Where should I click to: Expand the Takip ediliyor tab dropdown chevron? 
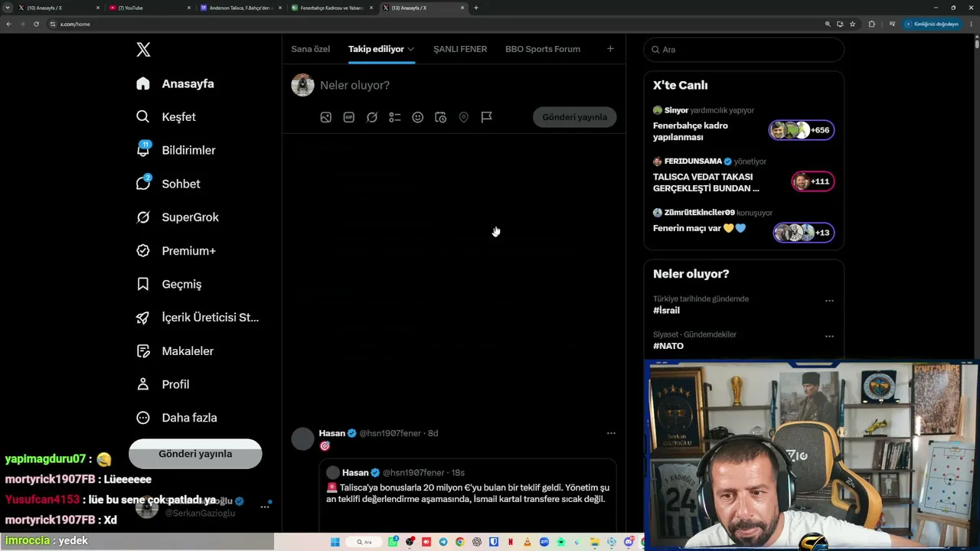coord(410,49)
